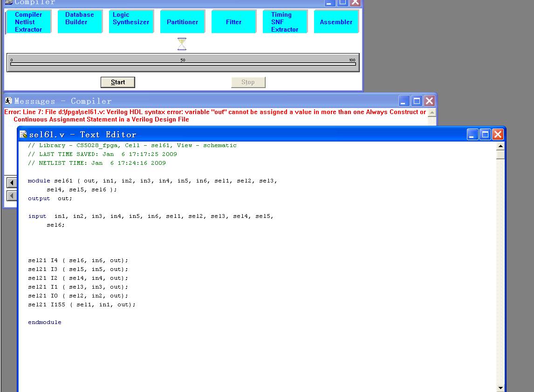Click the 'sel21 I1' instance line
The width and height of the screenshot is (534, 392).
point(78,287)
